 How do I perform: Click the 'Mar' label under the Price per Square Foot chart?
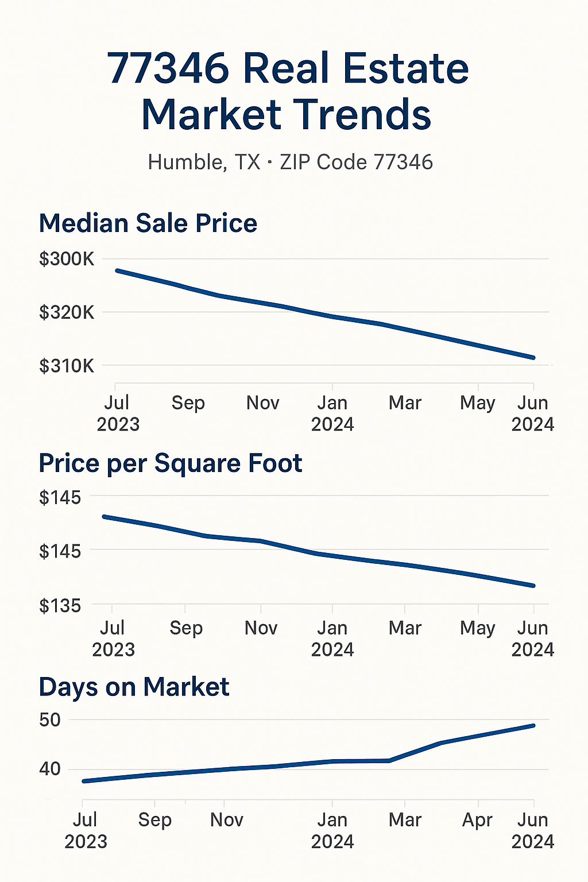tap(405, 628)
